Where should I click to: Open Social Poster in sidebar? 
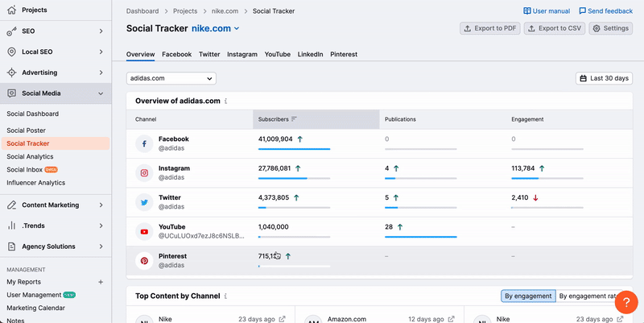pos(27,130)
